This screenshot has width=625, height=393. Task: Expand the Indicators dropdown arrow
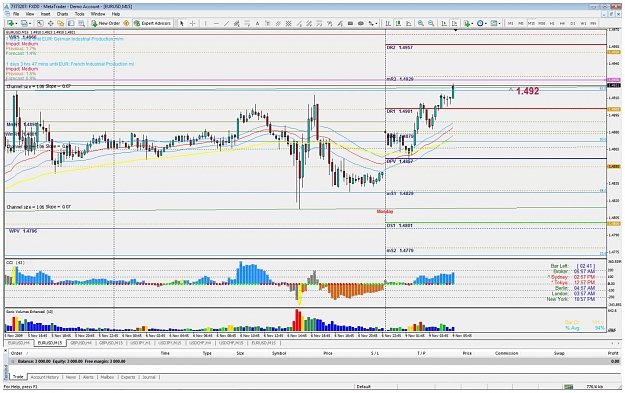click(x=473, y=24)
